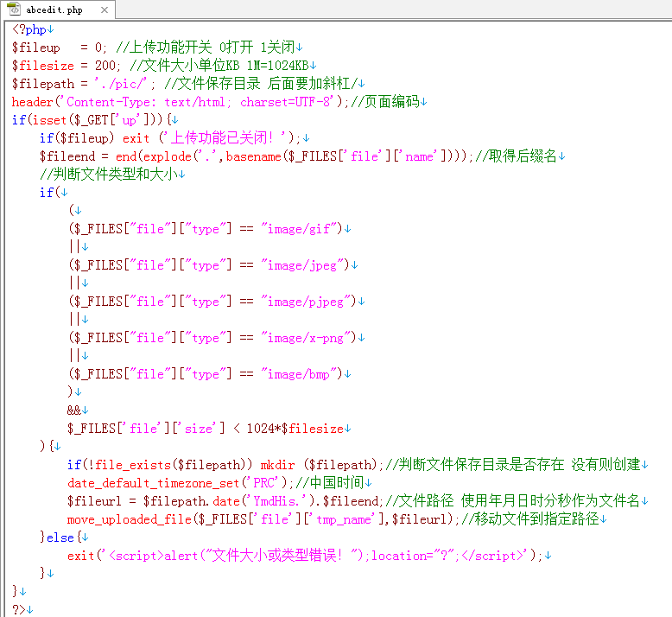Viewport: 672px width, 617px height.
Task: Click the "image/bmp" condition line
Action: point(210,374)
